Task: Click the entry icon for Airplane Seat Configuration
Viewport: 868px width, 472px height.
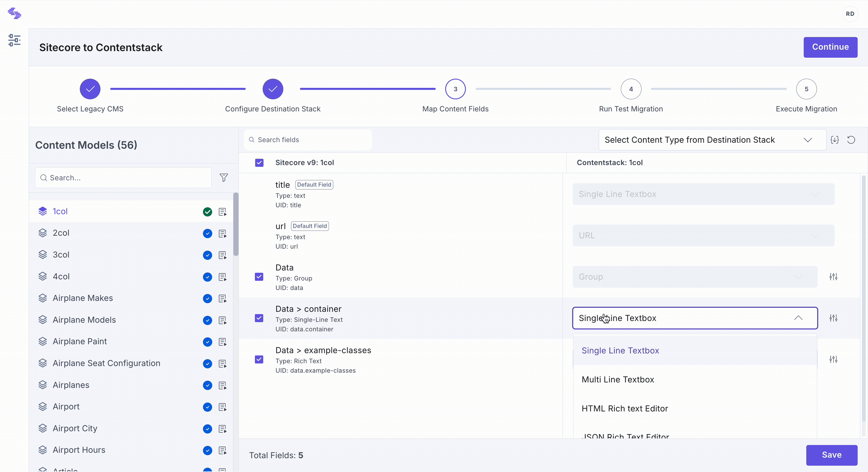Action: coord(222,363)
